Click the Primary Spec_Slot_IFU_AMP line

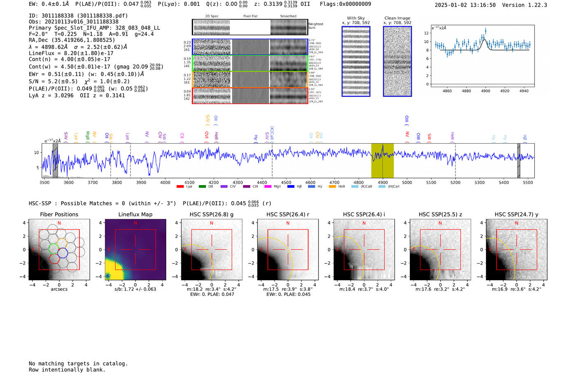coord(94,28)
